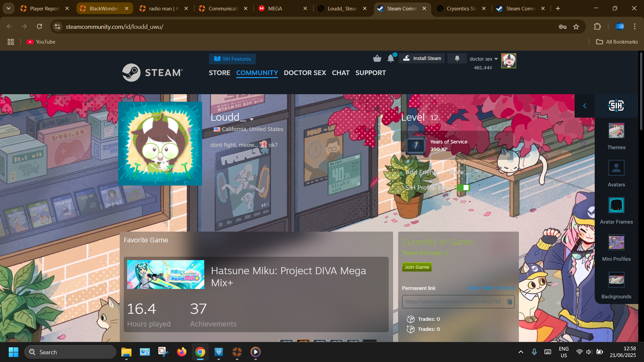Open Hatsune Miku: Project DIVA Mega Mix+ title
The height and width of the screenshot is (362, 644).
[288, 277]
